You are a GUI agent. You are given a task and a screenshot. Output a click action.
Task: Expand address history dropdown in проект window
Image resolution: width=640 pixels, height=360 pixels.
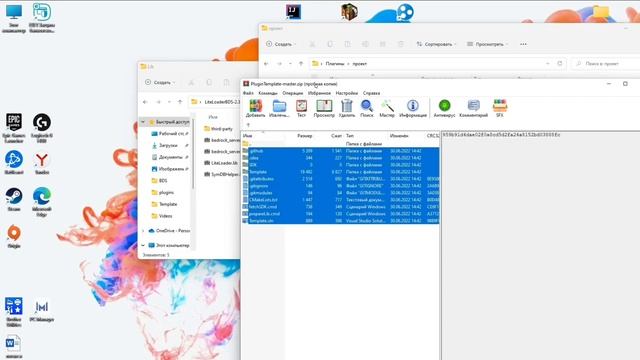click(548, 64)
